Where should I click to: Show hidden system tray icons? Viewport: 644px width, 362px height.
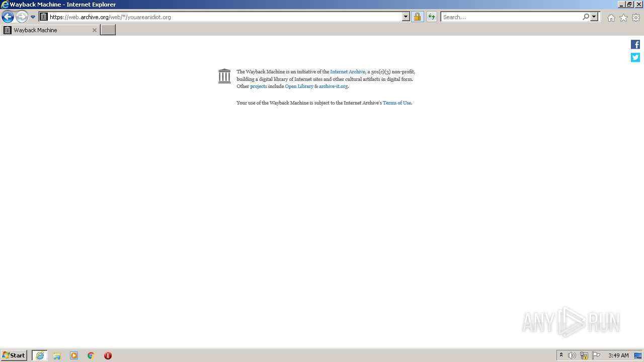pyautogui.click(x=561, y=355)
